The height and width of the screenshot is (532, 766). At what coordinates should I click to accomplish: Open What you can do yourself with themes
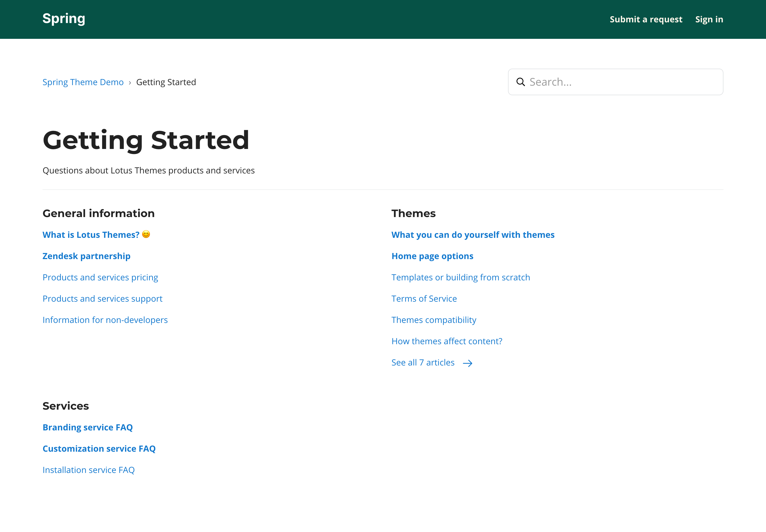point(473,235)
